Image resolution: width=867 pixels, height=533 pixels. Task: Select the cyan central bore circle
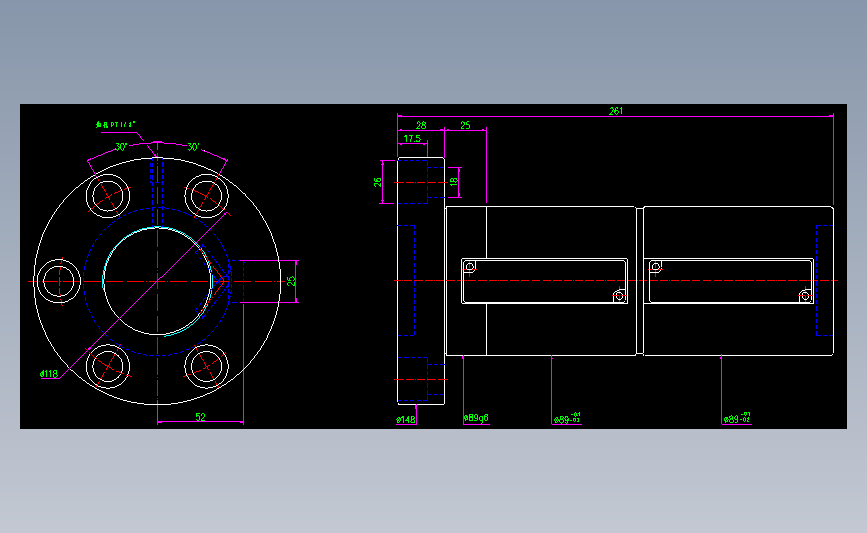(x=158, y=281)
